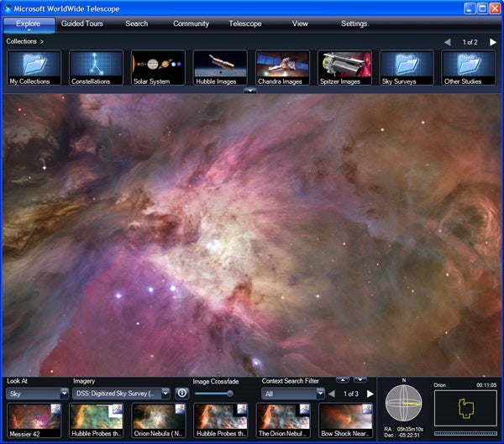Click the Orion constellation name label
The image size is (504, 444).
pos(439,385)
